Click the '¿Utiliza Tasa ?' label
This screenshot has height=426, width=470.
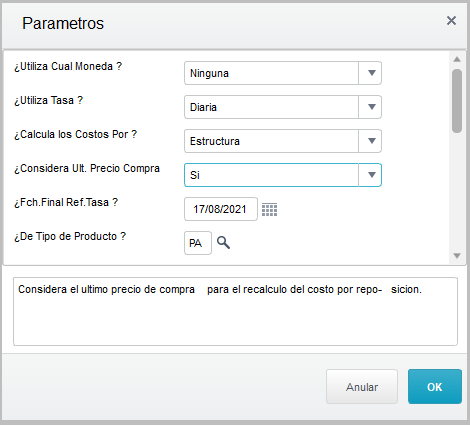coord(48,100)
